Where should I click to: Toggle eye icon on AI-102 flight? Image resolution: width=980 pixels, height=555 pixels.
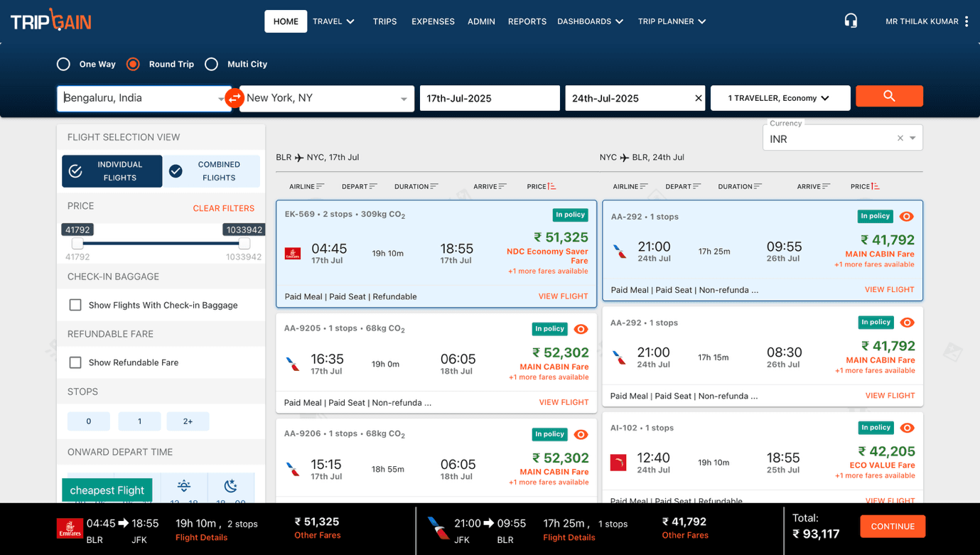[907, 428]
